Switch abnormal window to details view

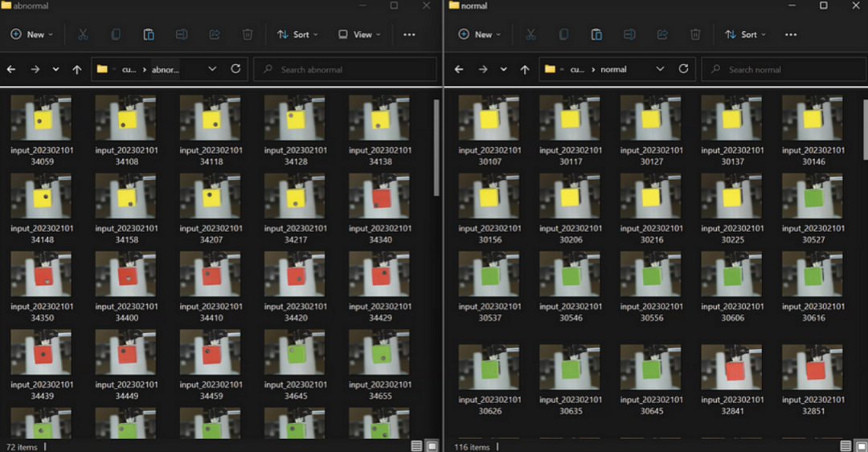coord(417,446)
